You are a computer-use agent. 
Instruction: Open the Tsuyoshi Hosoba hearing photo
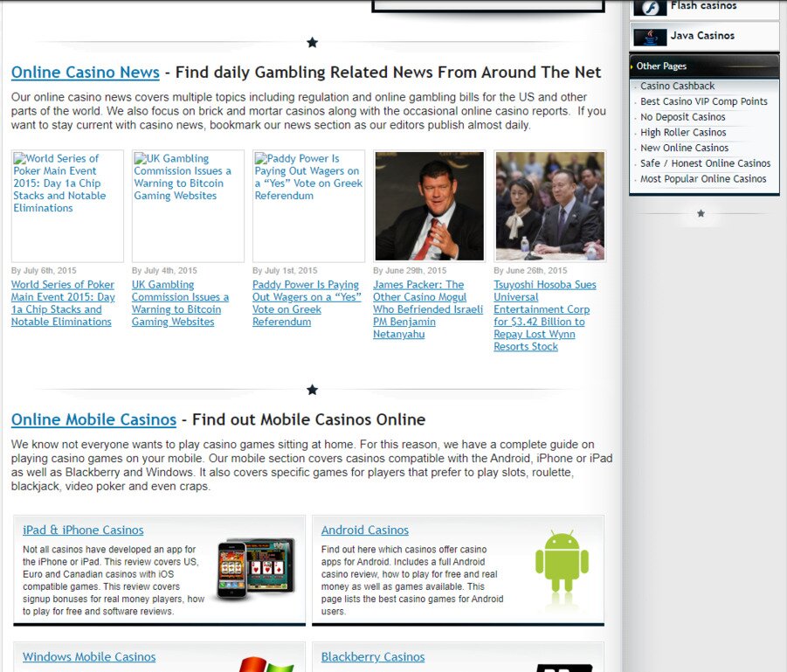click(x=549, y=206)
